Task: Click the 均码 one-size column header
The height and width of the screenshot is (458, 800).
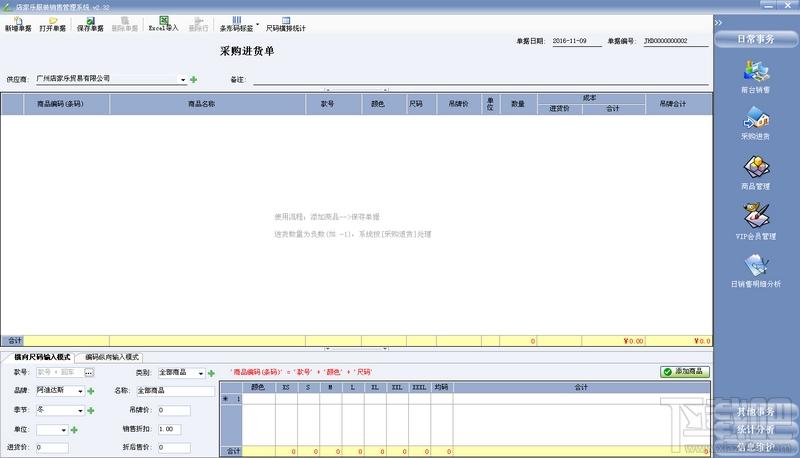Action: point(442,388)
